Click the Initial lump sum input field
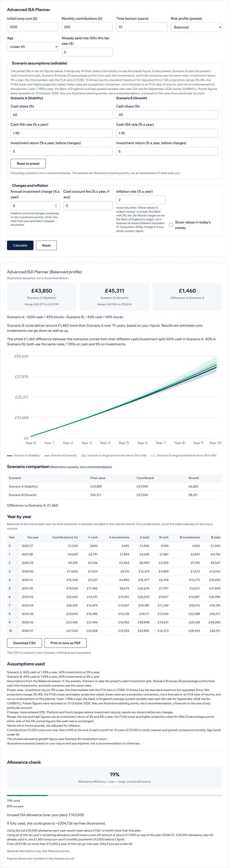The image size is (229, 868). click(32, 27)
